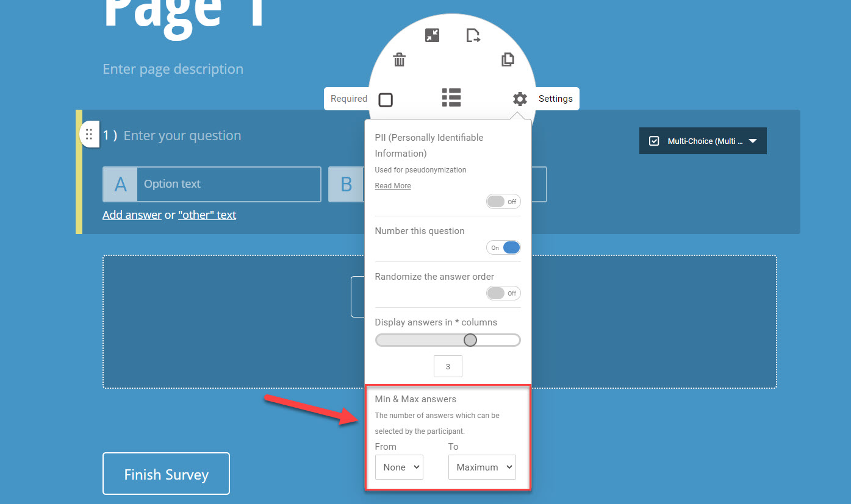
Task: Click the Option text field for answer A
Action: tap(229, 184)
